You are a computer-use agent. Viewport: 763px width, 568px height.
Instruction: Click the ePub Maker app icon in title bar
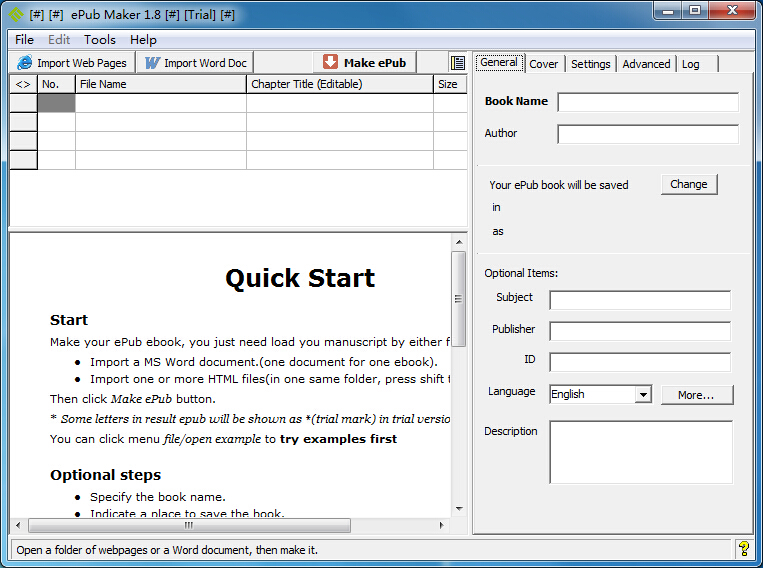(x=16, y=15)
